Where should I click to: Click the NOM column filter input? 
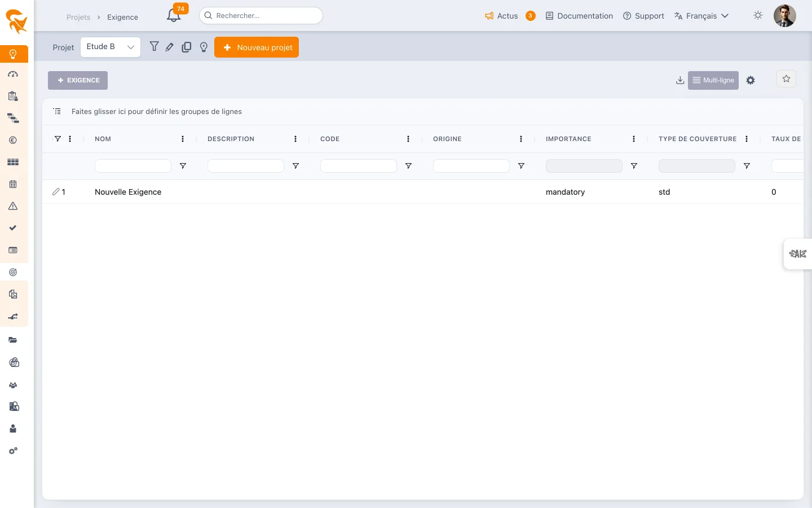pyautogui.click(x=133, y=166)
